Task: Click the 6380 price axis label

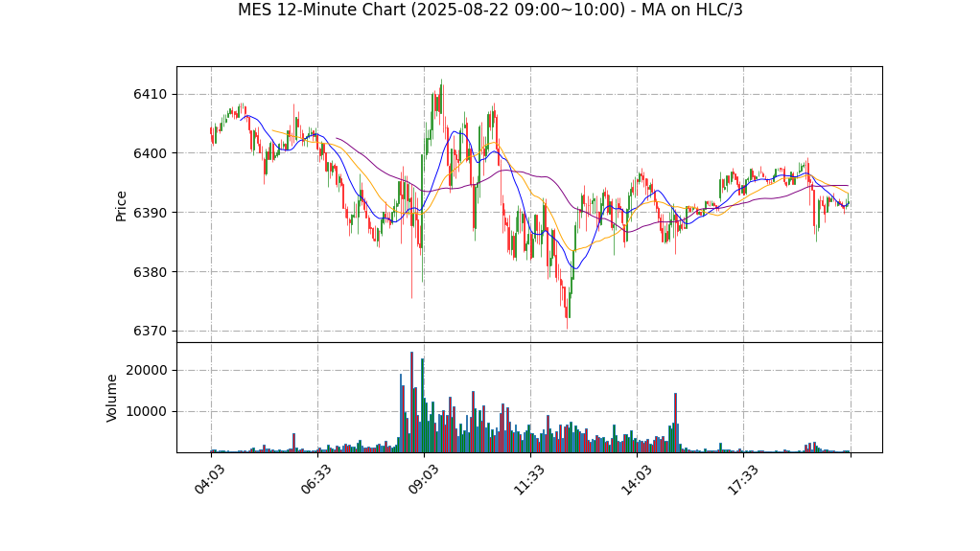Action: coord(150,272)
